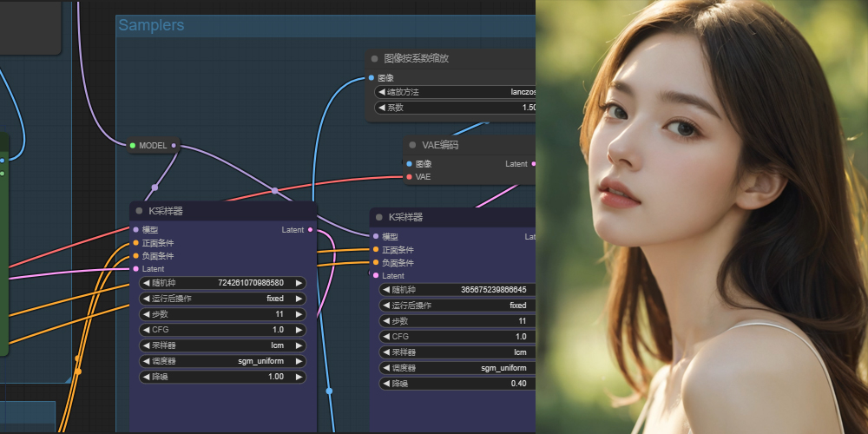Select the 图像按系数缩放 node title
This screenshot has height=434, width=868.
click(417, 59)
